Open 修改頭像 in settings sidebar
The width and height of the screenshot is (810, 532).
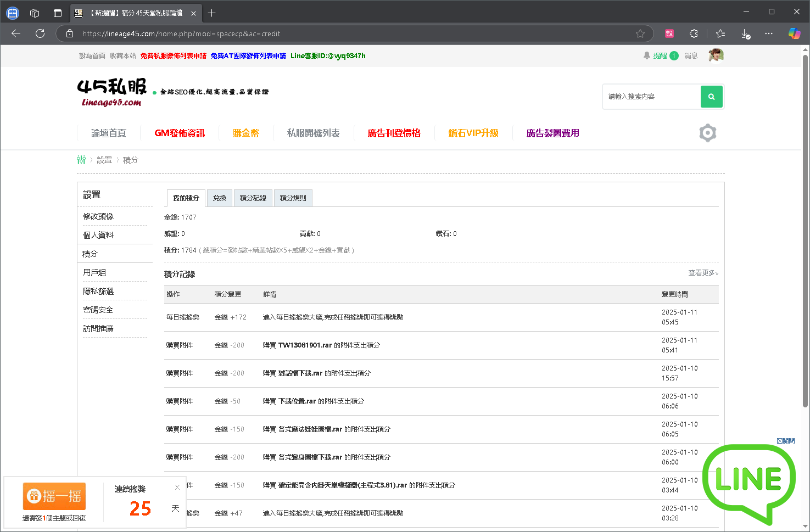pyautogui.click(x=98, y=216)
